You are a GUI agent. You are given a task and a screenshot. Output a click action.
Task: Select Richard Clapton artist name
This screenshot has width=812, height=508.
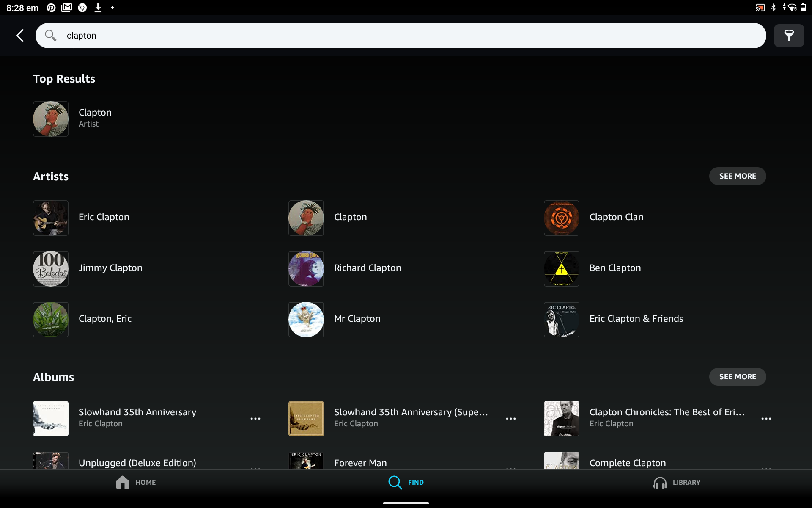point(368,268)
